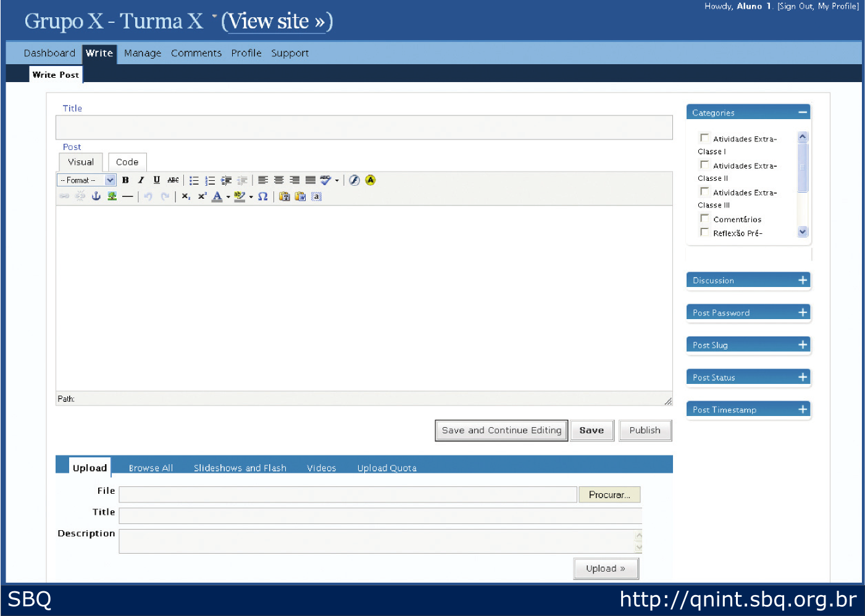The height and width of the screenshot is (616, 865).
Task: Insert an image using the tree icon
Action: 112,196
